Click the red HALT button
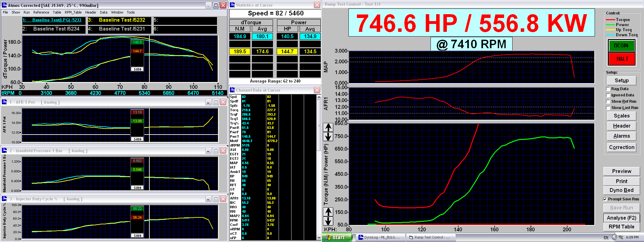Image resolution: width=644 pixels, height=242 pixels. coord(621,59)
